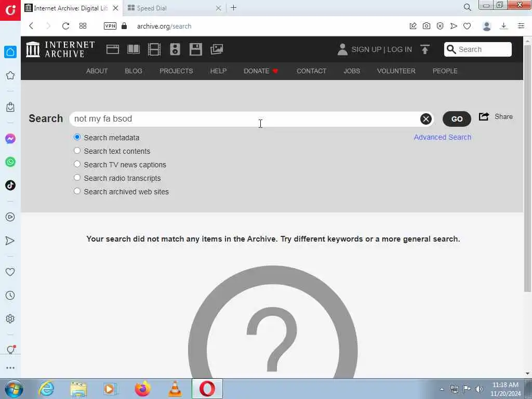This screenshot has width=532, height=399.
Task: Open Internet Explorer from taskbar
Action: point(46,389)
